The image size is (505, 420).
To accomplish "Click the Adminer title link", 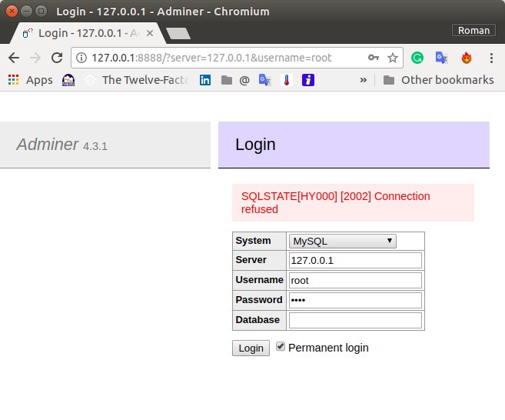I will (48, 144).
